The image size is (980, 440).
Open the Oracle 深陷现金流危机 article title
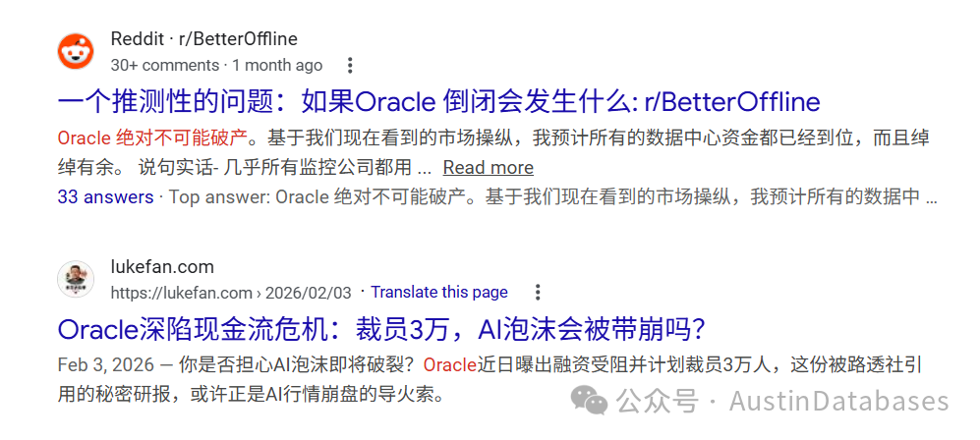coord(381,330)
